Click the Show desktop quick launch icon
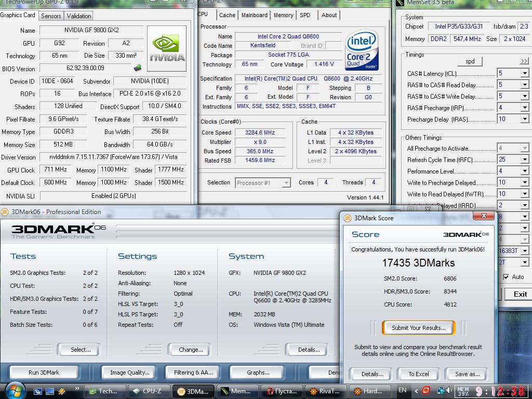The height and width of the screenshot is (399, 532). (50, 391)
